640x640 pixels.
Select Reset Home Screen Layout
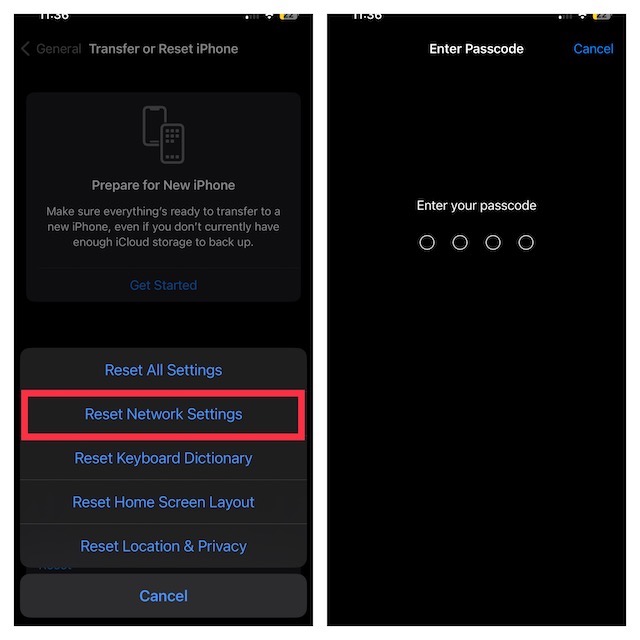[163, 502]
